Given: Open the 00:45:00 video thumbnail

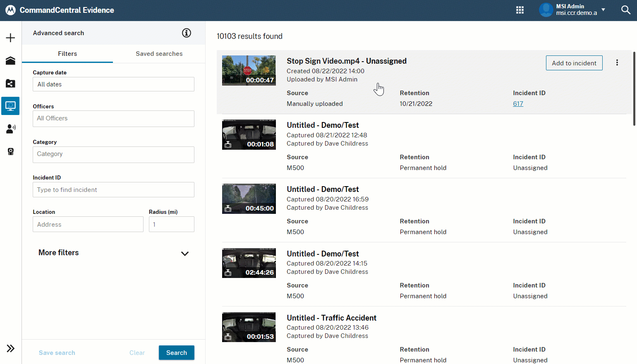Looking at the screenshot, I should [x=249, y=199].
